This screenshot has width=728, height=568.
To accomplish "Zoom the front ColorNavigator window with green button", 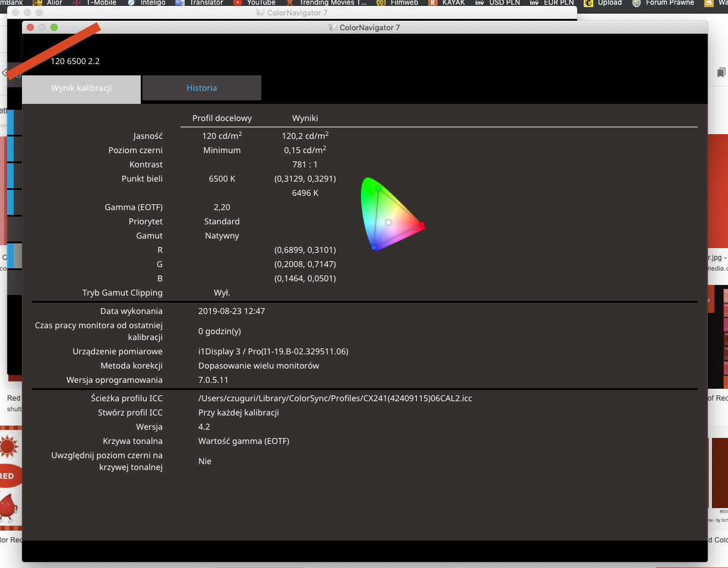I will (x=54, y=27).
